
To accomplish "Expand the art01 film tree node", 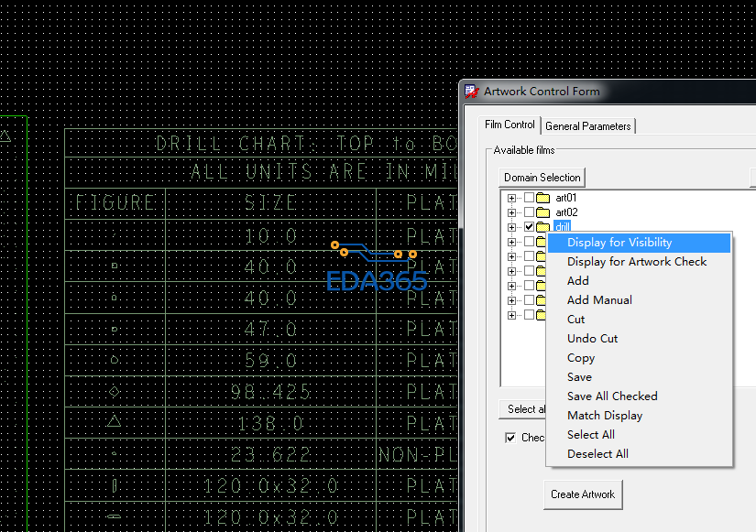I will (x=511, y=198).
